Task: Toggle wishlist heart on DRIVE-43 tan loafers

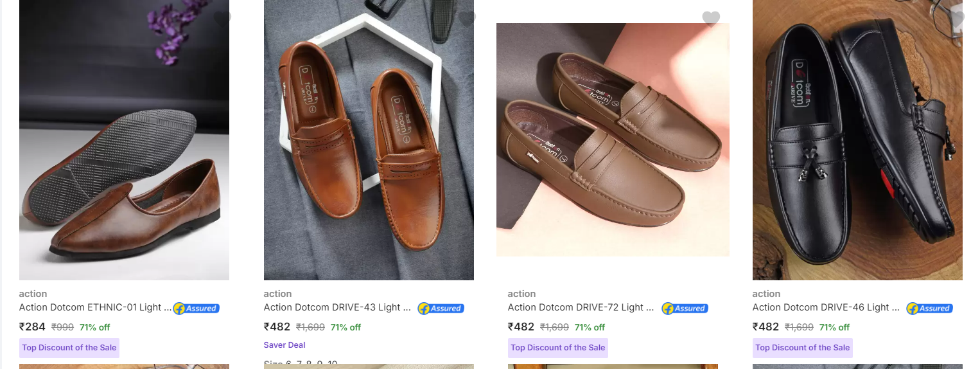Action: [467, 19]
